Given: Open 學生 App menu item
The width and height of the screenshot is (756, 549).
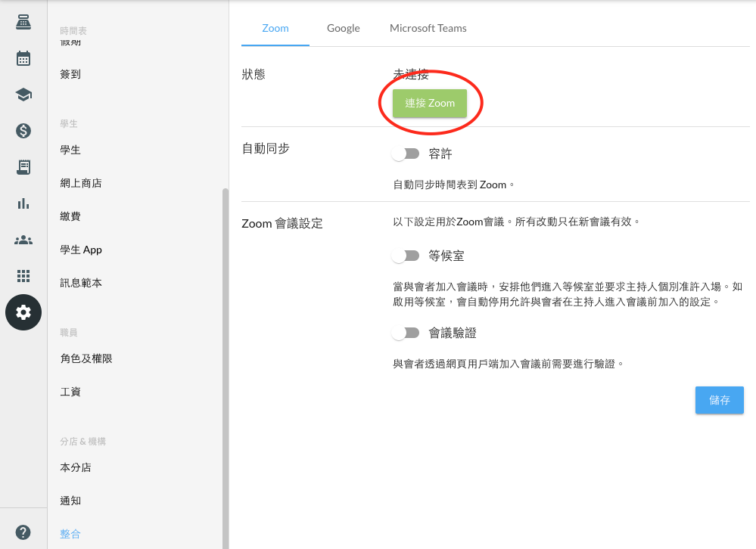Looking at the screenshot, I should point(81,250).
